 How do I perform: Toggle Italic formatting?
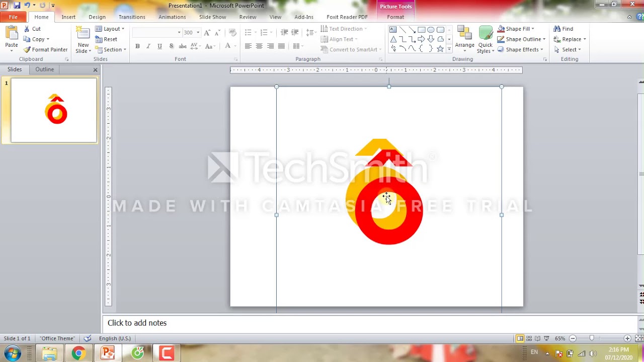148,46
